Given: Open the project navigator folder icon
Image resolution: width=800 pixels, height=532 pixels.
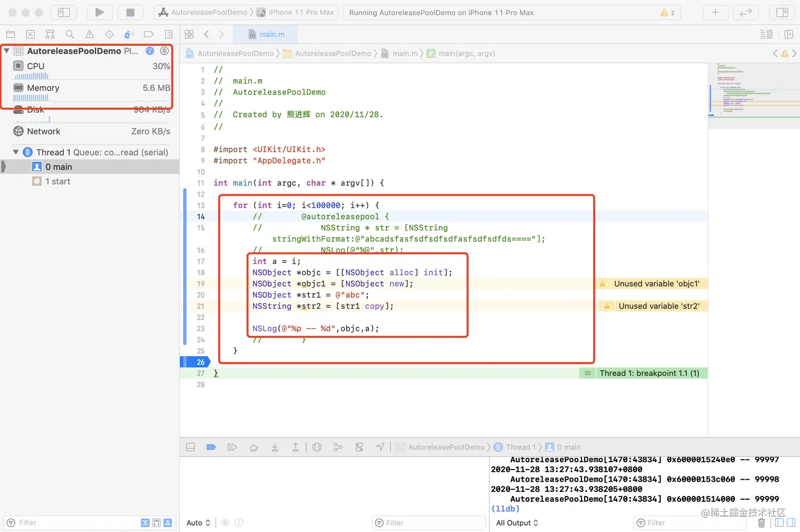Looking at the screenshot, I should 11,34.
